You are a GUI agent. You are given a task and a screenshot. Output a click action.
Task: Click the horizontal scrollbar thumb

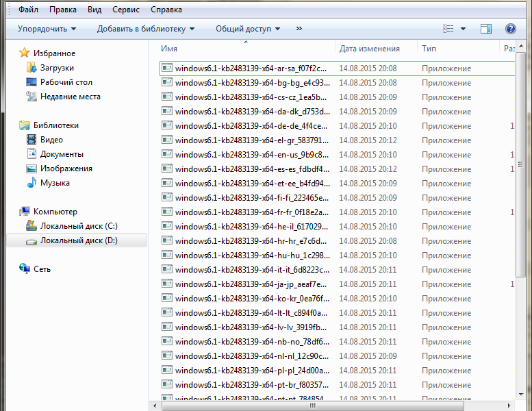[x=313, y=406]
